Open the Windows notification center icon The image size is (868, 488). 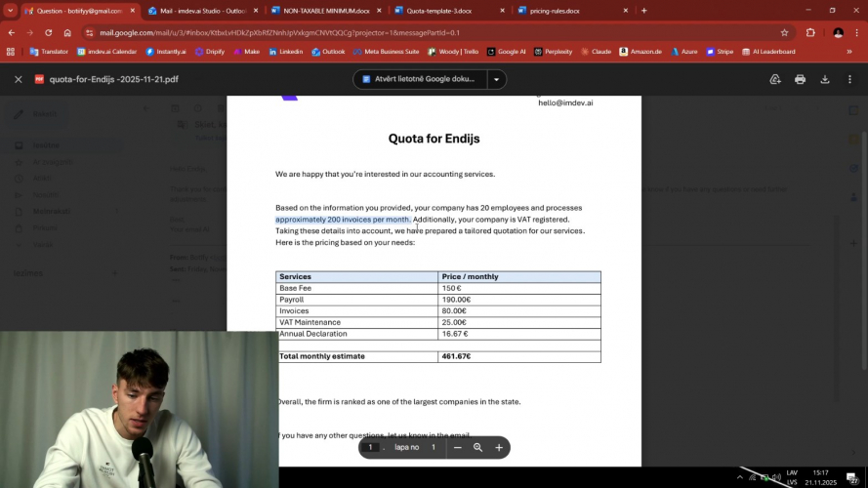coord(852,477)
